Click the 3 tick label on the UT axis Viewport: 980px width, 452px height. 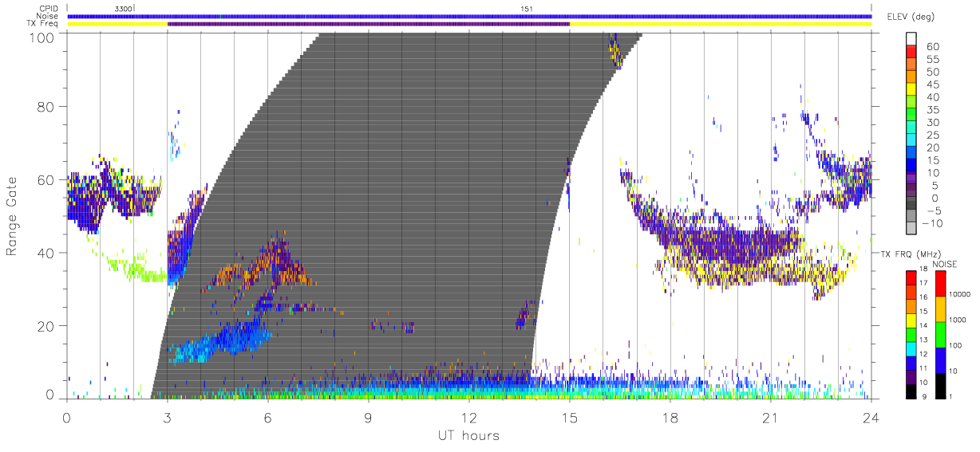coord(167,417)
